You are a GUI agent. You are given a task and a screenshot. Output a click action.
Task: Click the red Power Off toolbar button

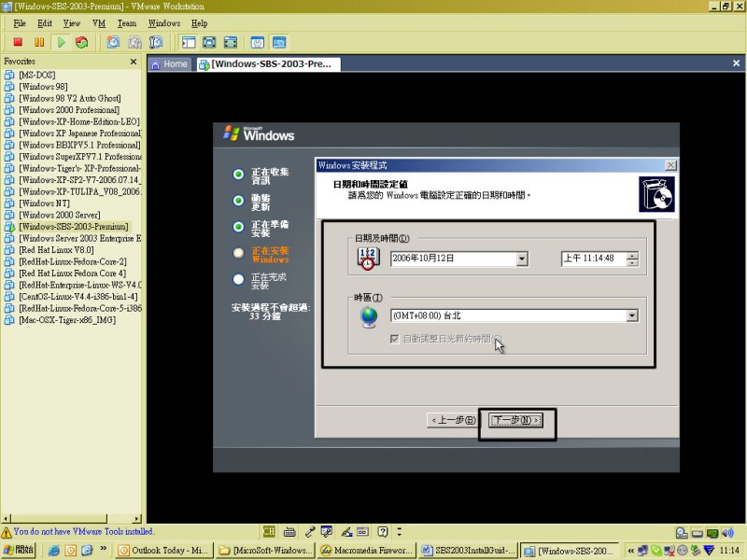18,42
